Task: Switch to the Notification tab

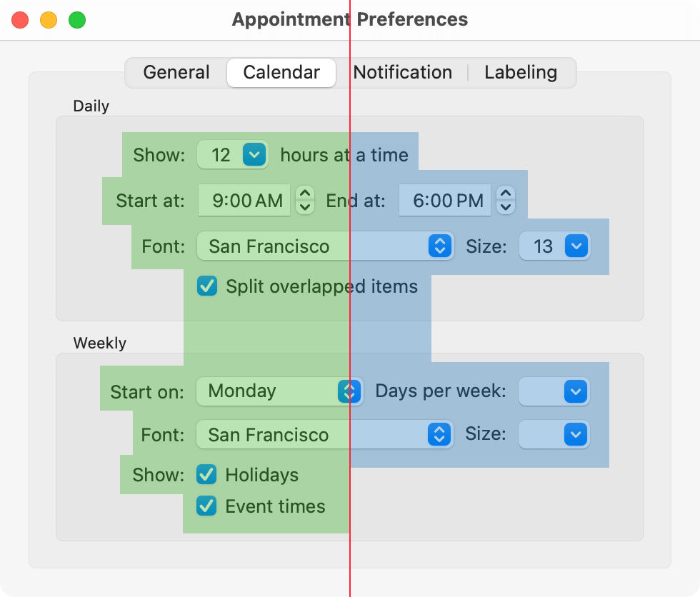Action: point(403,73)
